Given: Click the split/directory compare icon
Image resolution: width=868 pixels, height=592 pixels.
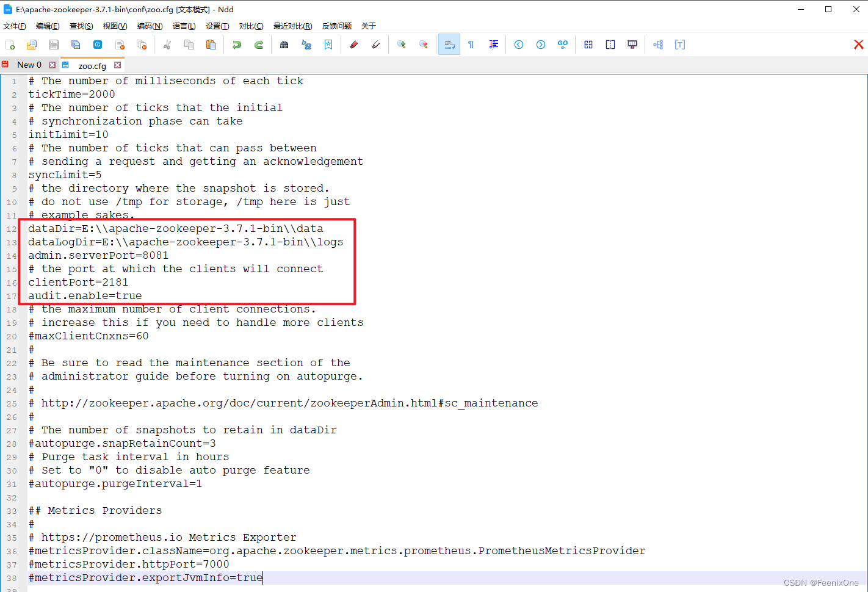Looking at the screenshot, I should tap(610, 45).
